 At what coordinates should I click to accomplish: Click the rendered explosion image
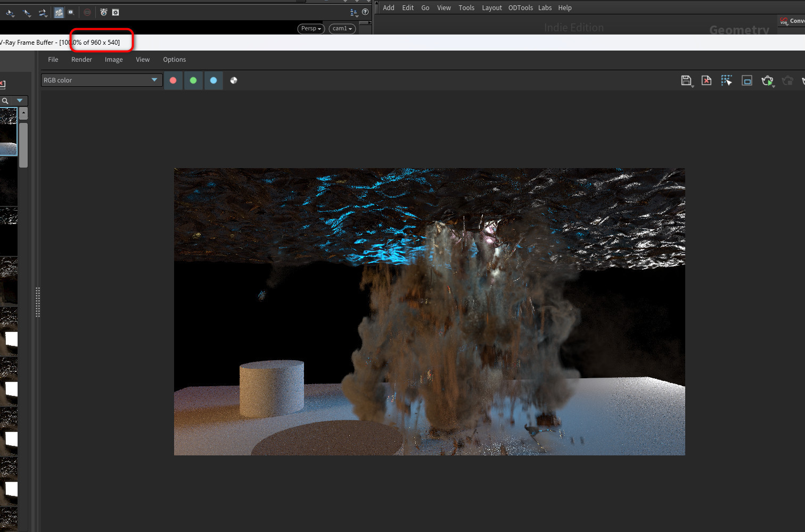429,312
